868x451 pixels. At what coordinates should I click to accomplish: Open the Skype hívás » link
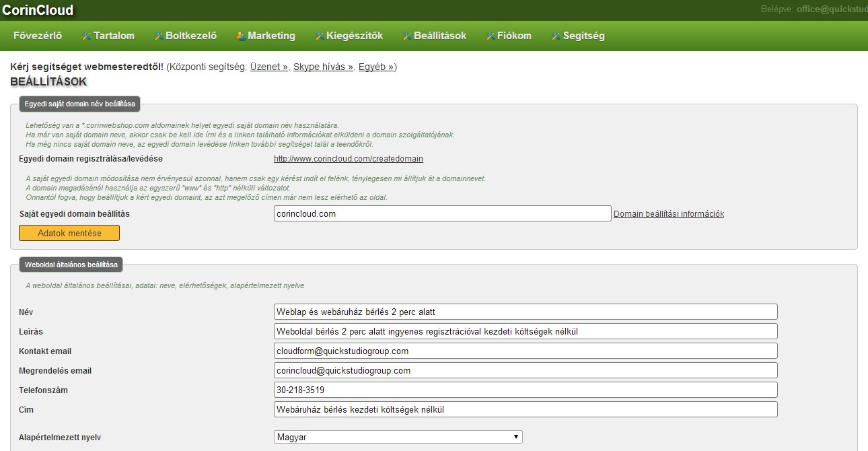click(324, 67)
